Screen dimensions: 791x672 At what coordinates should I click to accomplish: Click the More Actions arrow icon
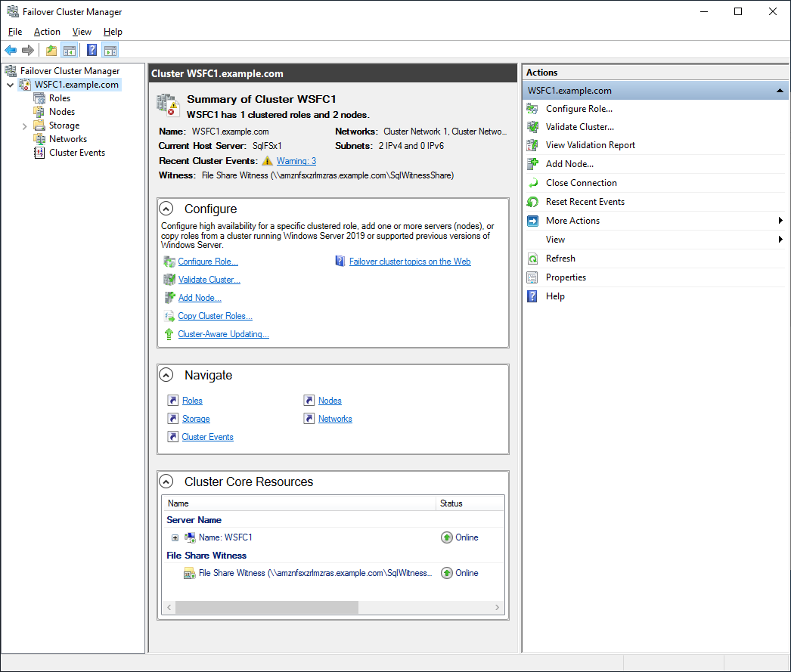pos(532,221)
